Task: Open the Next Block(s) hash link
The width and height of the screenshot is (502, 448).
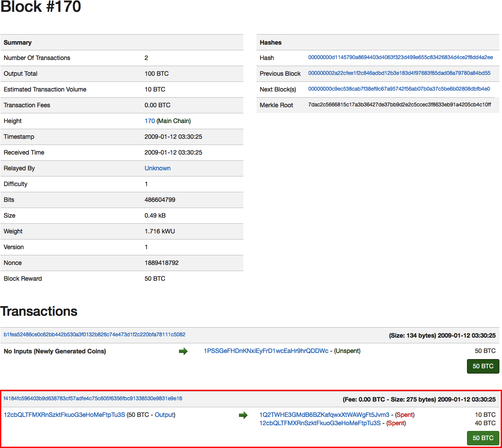Action: click(x=399, y=89)
